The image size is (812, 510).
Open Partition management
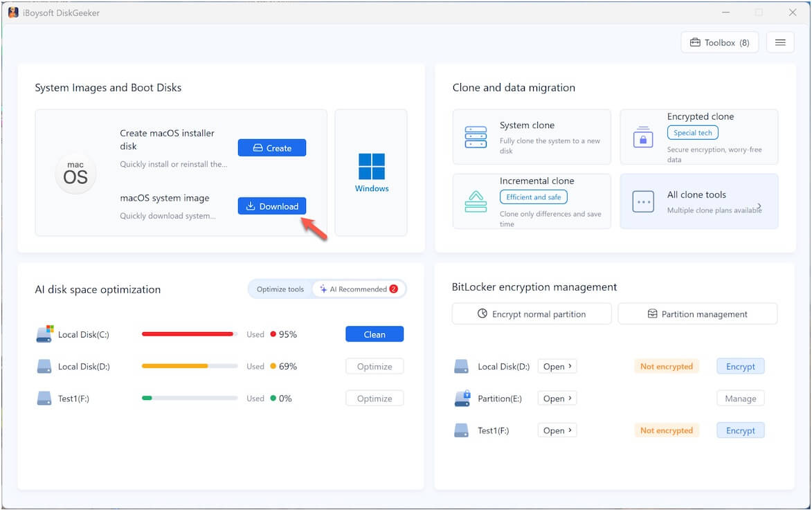pyautogui.click(x=698, y=313)
